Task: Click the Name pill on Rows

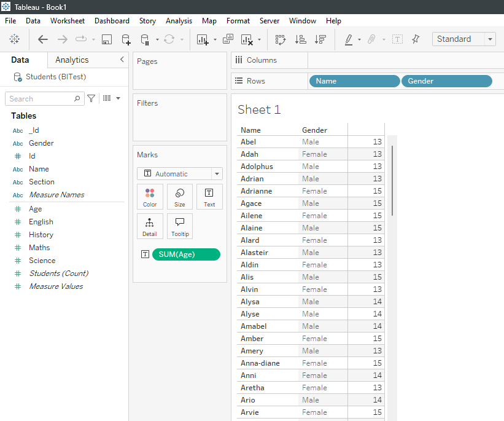Action: [x=355, y=81]
